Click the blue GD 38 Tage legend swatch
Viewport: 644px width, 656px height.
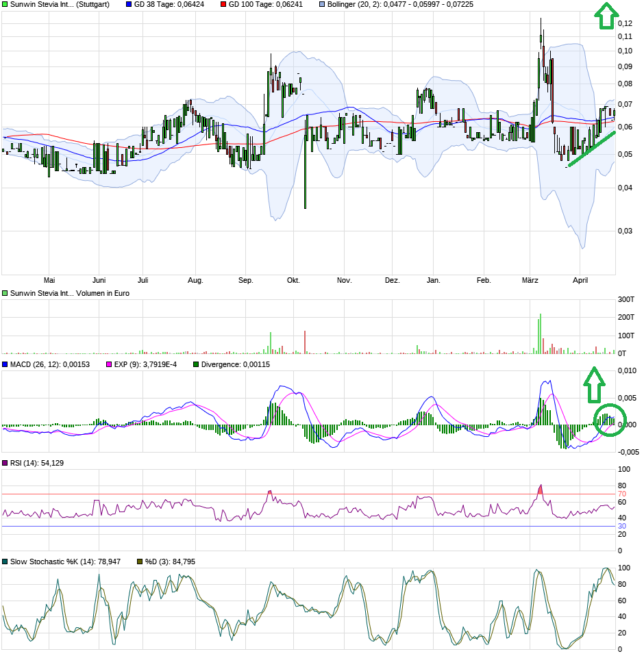(129, 5)
